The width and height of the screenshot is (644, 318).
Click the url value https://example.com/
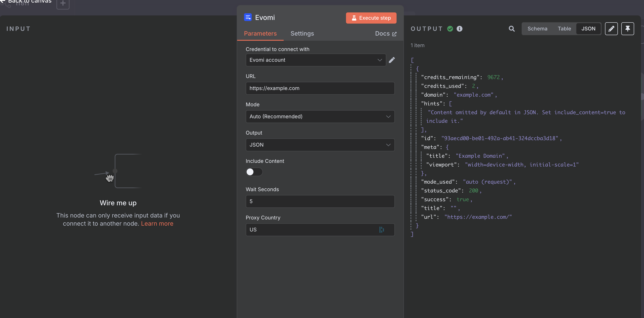click(x=478, y=217)
